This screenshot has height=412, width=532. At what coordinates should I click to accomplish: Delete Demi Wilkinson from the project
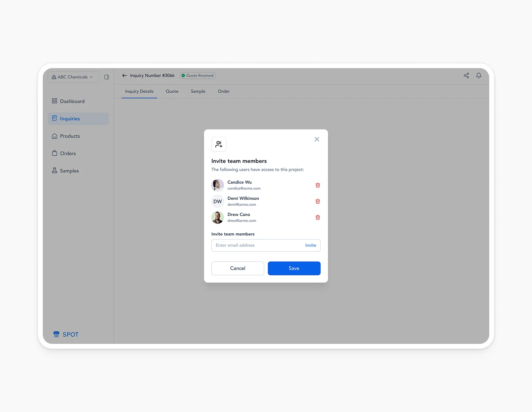[x=317, y=201]
